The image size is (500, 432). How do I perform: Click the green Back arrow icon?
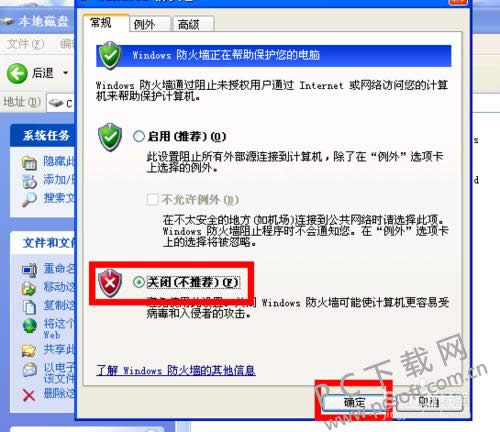click(17, 73)
